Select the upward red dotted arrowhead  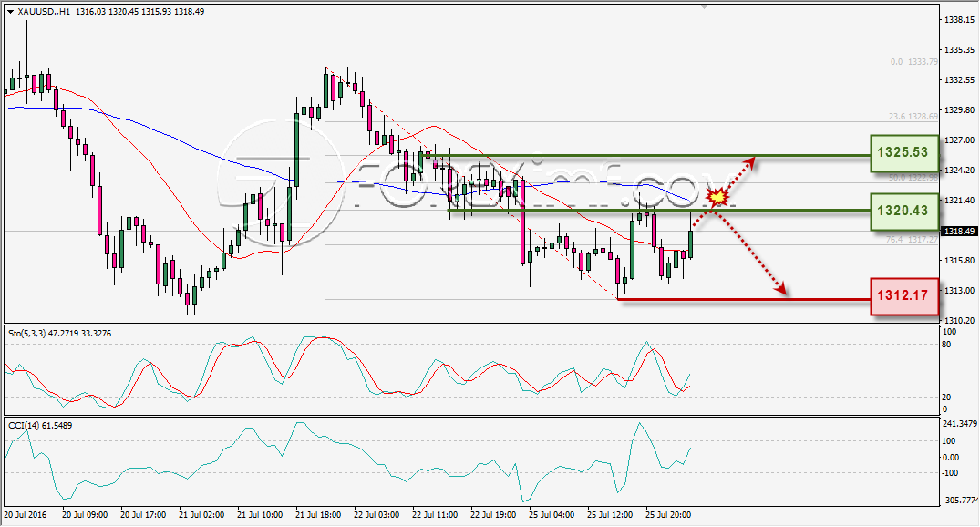pyautogui.click(x=750, y=162)
